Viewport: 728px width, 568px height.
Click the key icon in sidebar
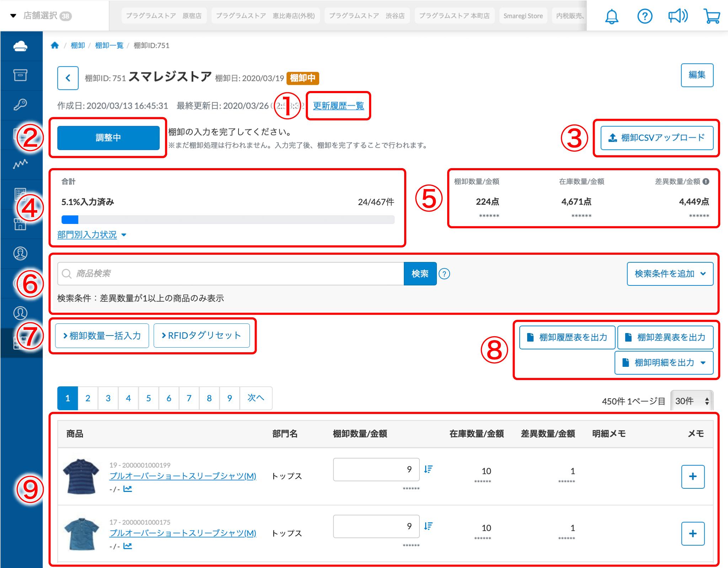point(20,105)
